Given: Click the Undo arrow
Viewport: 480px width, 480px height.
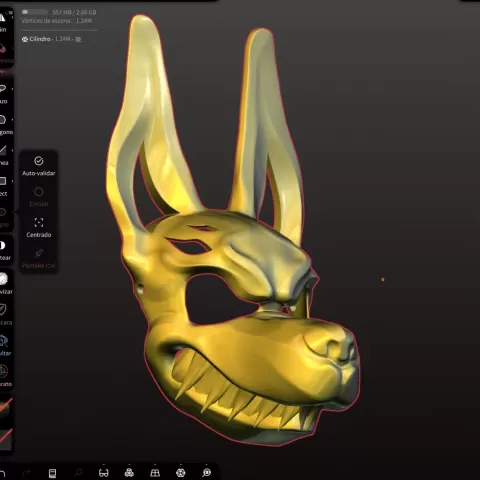Looking at the screenshot, I should click(2, 473).
